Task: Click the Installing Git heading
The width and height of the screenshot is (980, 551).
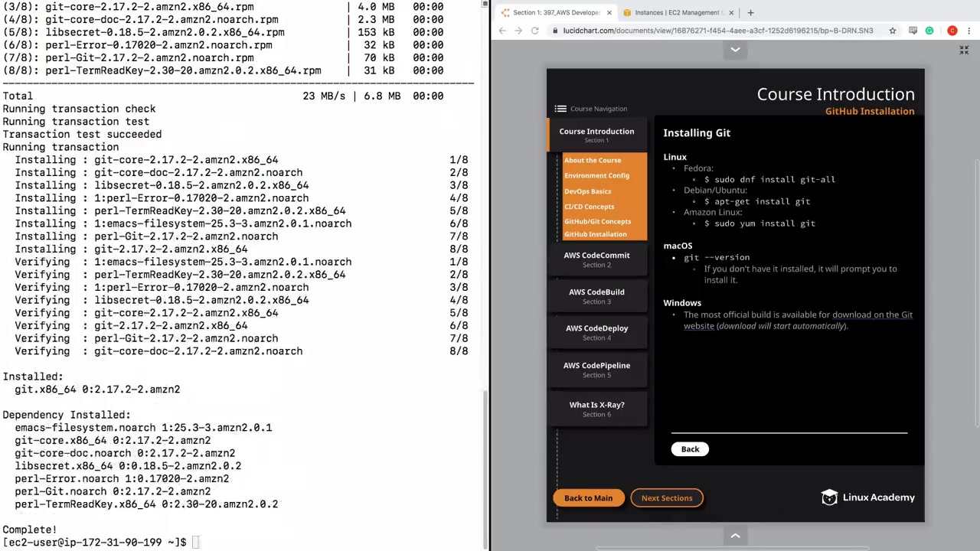Action: pyautogui.click(x=697, y=133)
